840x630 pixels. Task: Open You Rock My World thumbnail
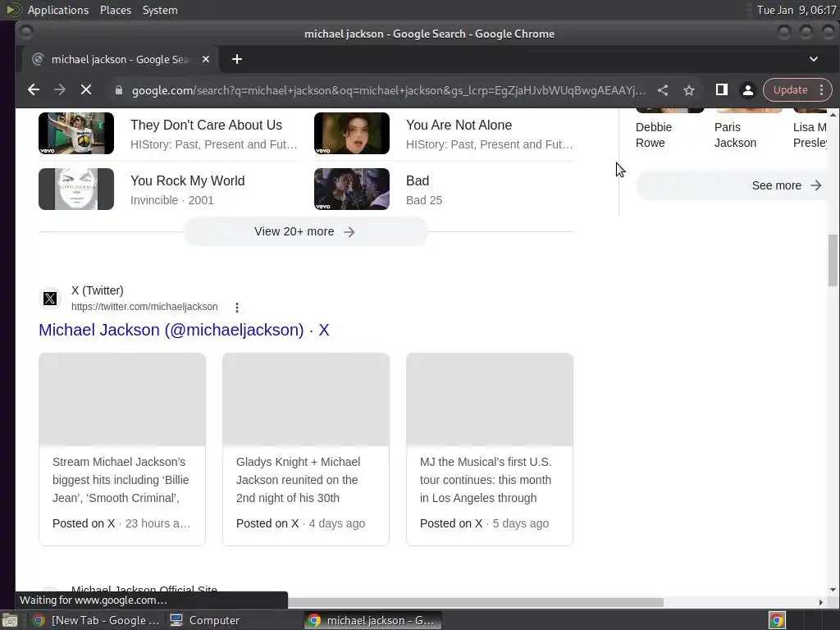[76, 189]
